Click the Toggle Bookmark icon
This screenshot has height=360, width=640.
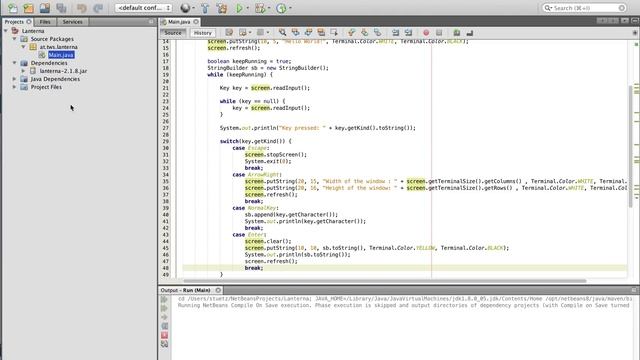(x=378, y=33)
